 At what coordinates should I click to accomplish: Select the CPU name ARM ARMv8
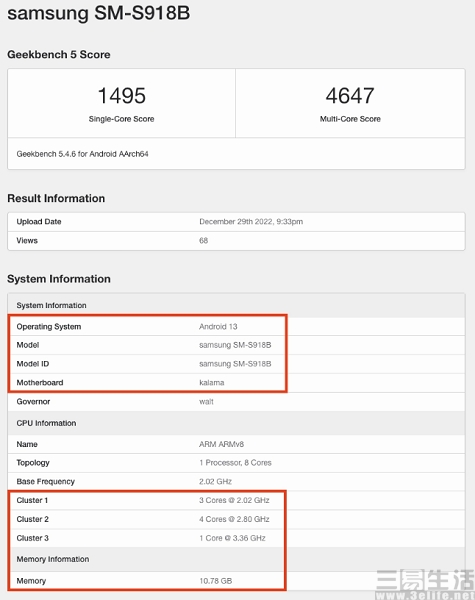pos(221,444)
